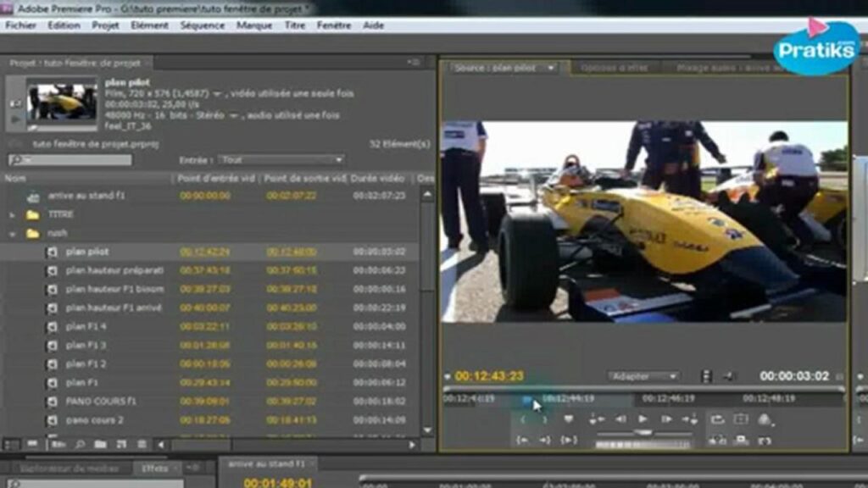Click the Overwrite edit icon
Image resolution: width=868 pixels, height=488 pixels.
coord(741,441)
